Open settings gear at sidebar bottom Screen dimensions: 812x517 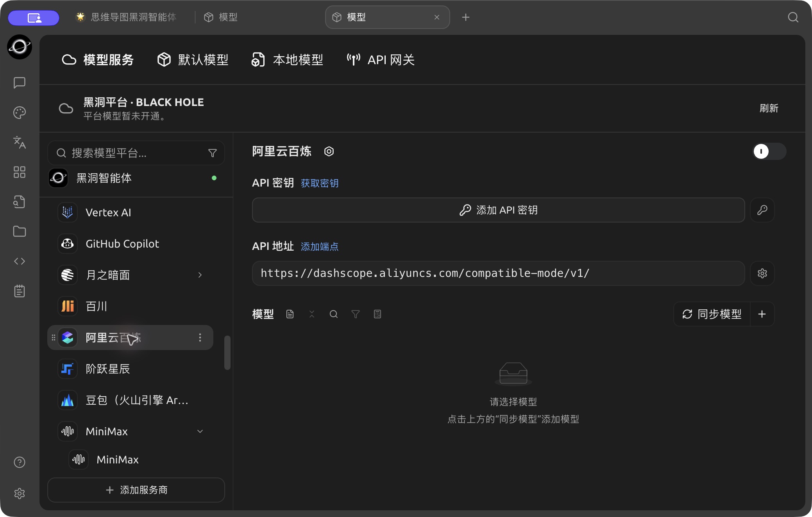tap(20, 494)
